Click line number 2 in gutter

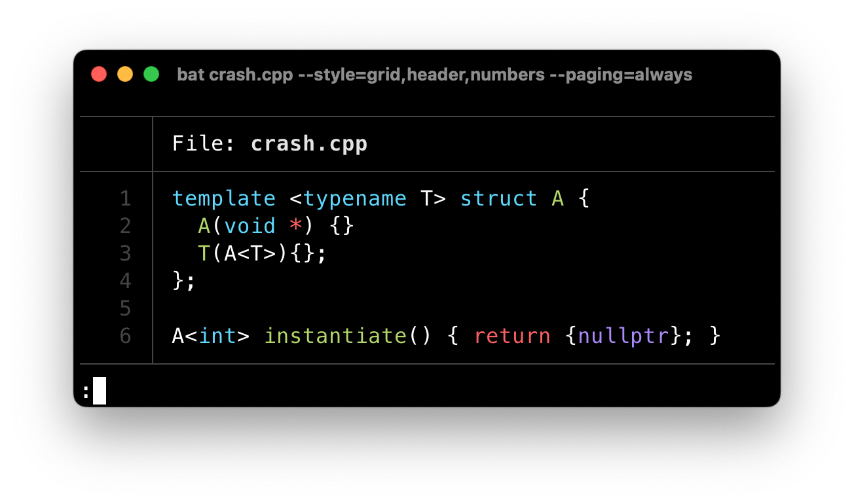(x=126, y=226)
